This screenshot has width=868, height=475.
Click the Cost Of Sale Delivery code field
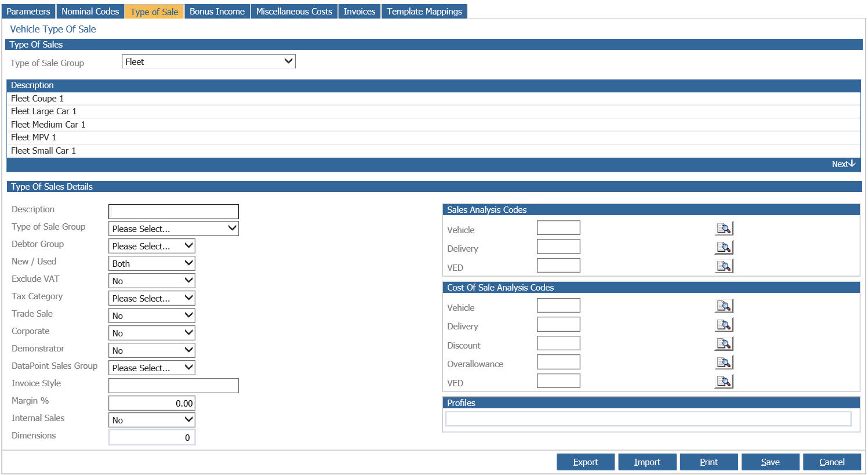click(558, 324)
